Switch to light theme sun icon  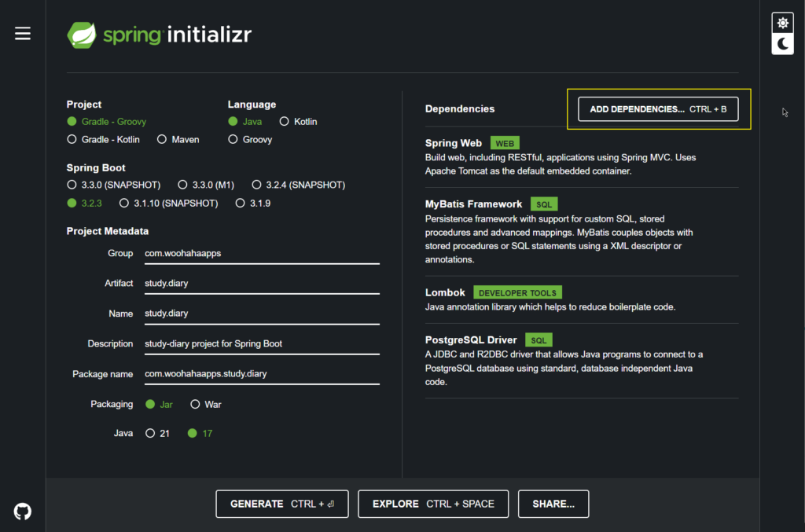tap(782, 23)
